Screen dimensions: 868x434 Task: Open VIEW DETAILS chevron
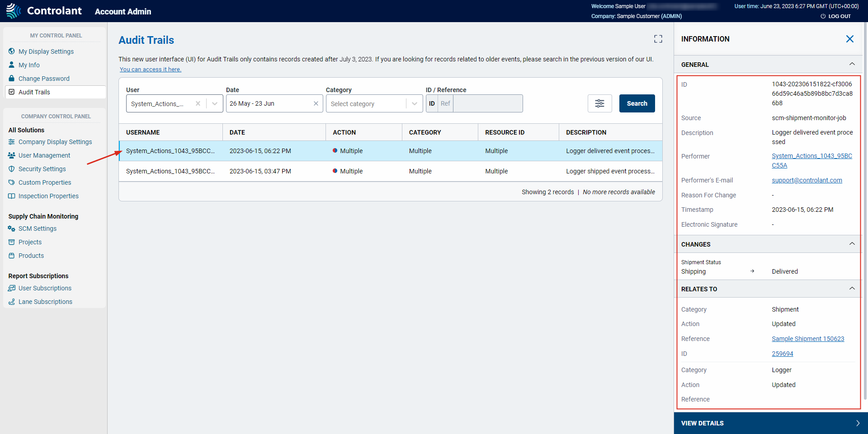(x=858, y=423)
